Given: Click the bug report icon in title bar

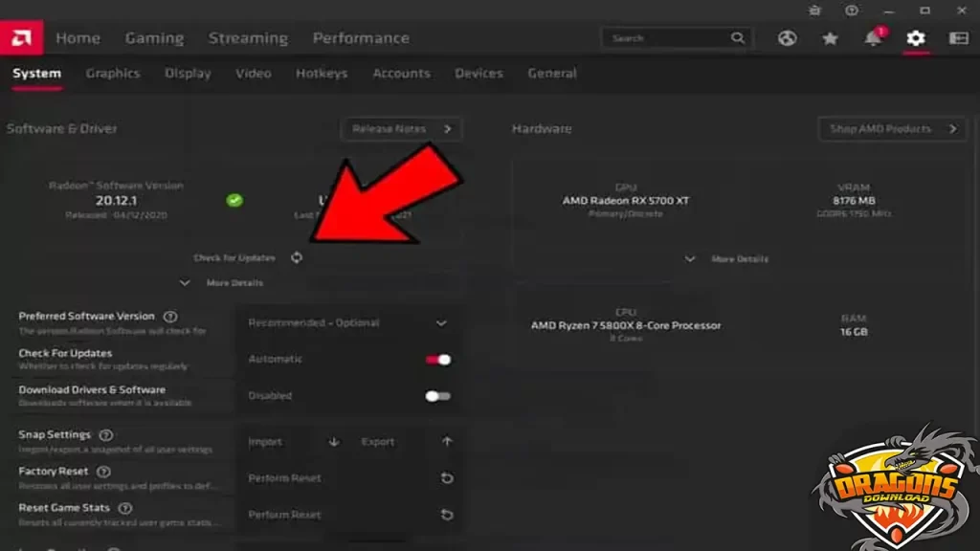Looking at the screenshot, I should [x=814, y=11].
